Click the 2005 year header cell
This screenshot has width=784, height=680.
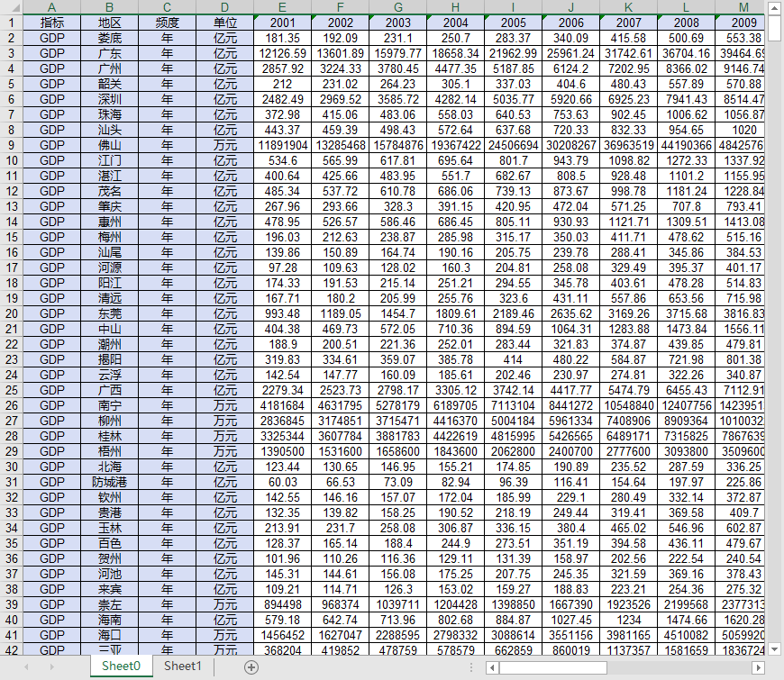[x=513, y=23]
